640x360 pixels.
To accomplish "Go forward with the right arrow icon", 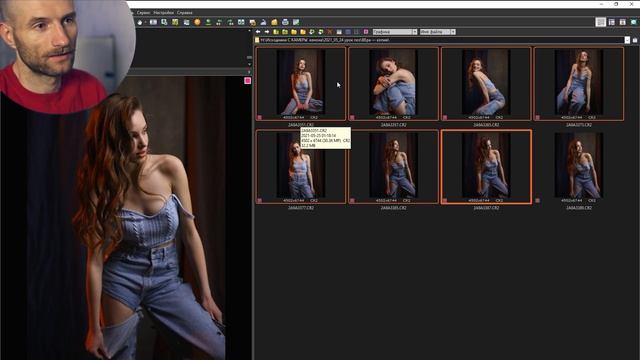I will click(x=267, y=32).
